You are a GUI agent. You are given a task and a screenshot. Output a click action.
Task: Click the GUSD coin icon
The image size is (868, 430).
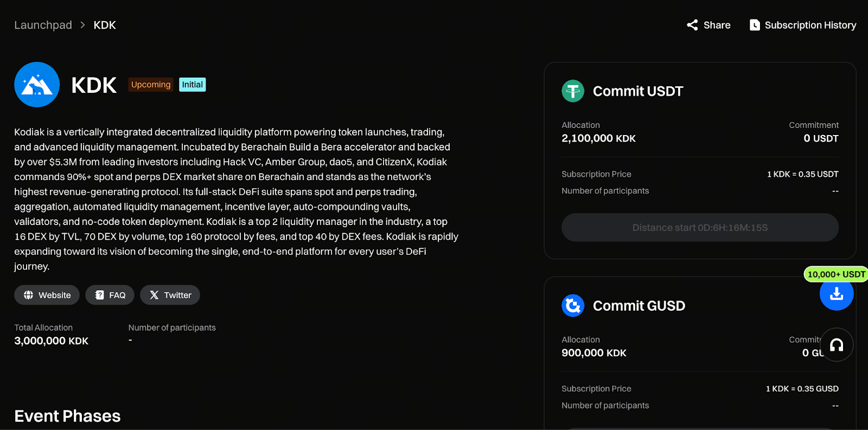point(573,306)
